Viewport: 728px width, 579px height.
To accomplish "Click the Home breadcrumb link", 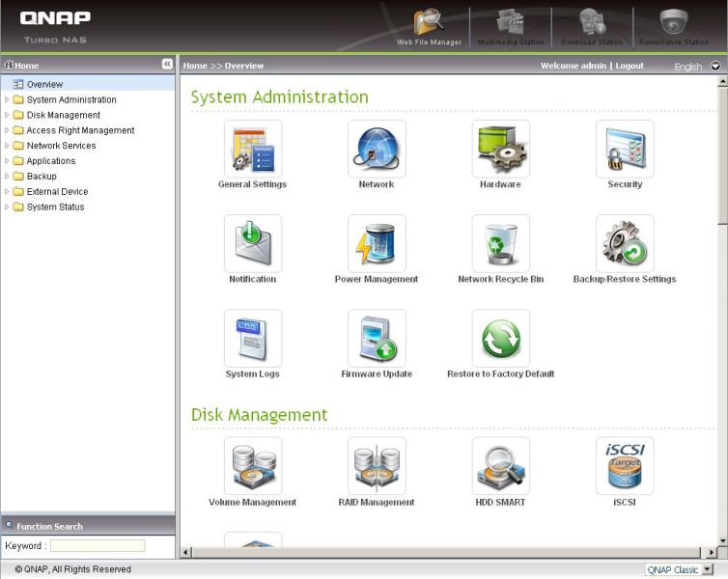I will [x=195, y=66].
